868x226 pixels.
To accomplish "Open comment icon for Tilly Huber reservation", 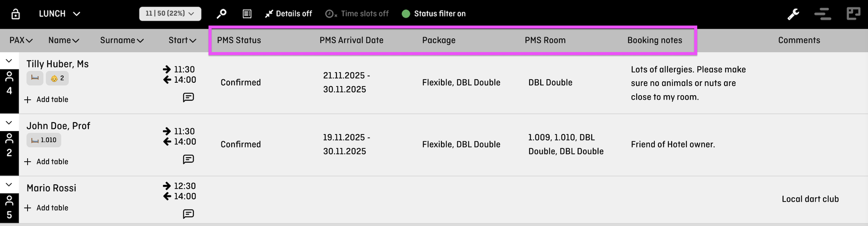I will pyautogui.click(x=188, y=97).
